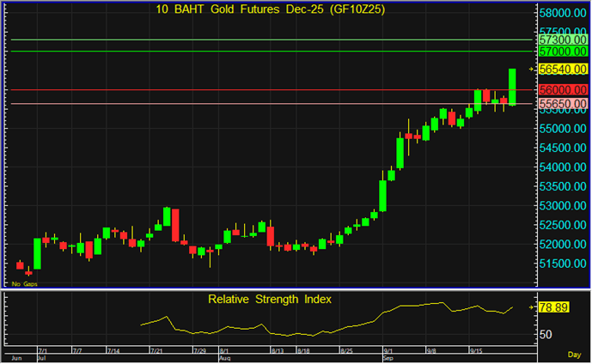Select the 57300.00 green price label
The width and height of the screenshot is (592, 364).
tap(563, 40)
